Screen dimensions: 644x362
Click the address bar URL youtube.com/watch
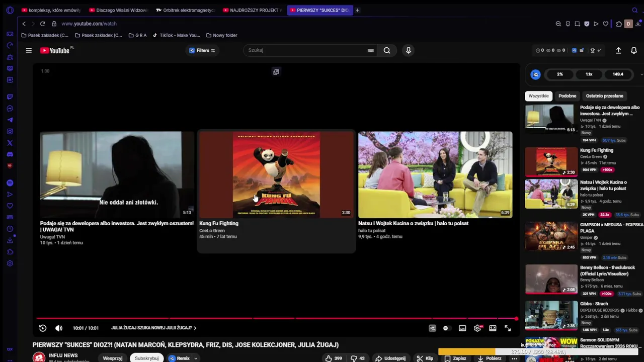pyautogui.click(x=89, y=24)
